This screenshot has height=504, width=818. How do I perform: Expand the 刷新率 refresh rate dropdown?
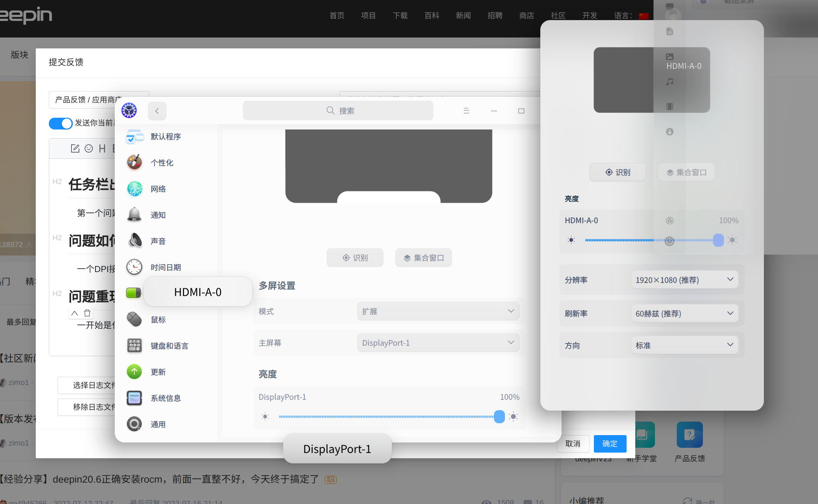click(684, 313)
